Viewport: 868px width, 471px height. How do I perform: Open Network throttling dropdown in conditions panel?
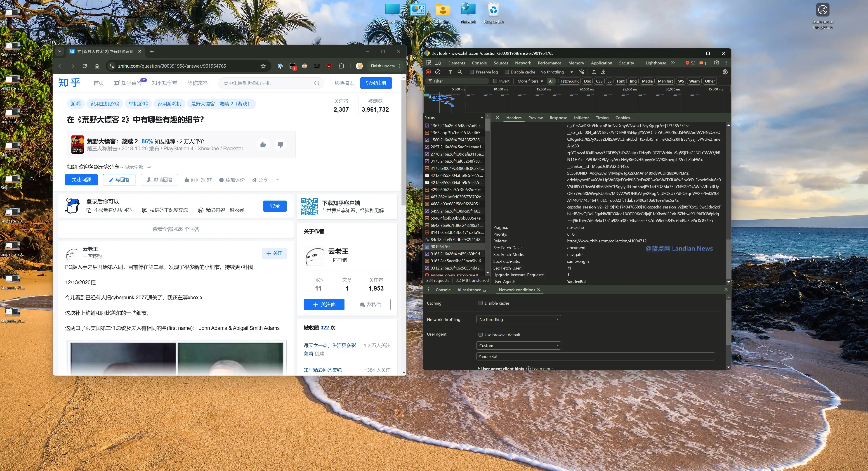518,319
